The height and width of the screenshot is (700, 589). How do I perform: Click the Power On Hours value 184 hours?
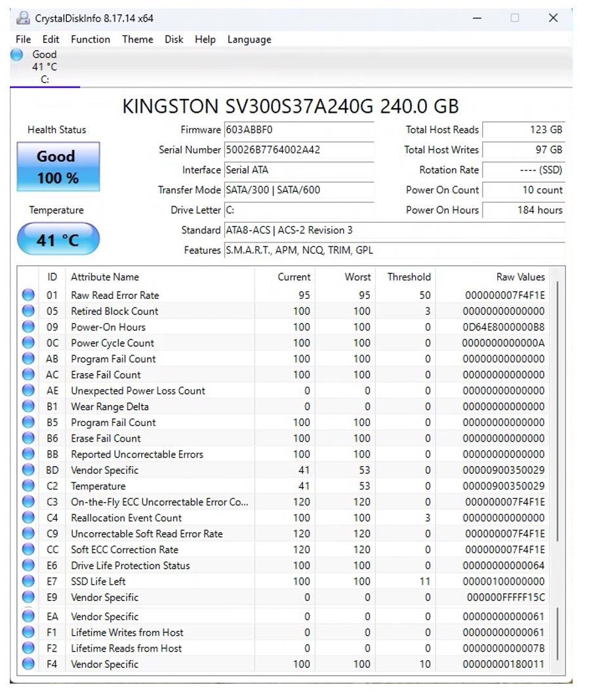524,210
